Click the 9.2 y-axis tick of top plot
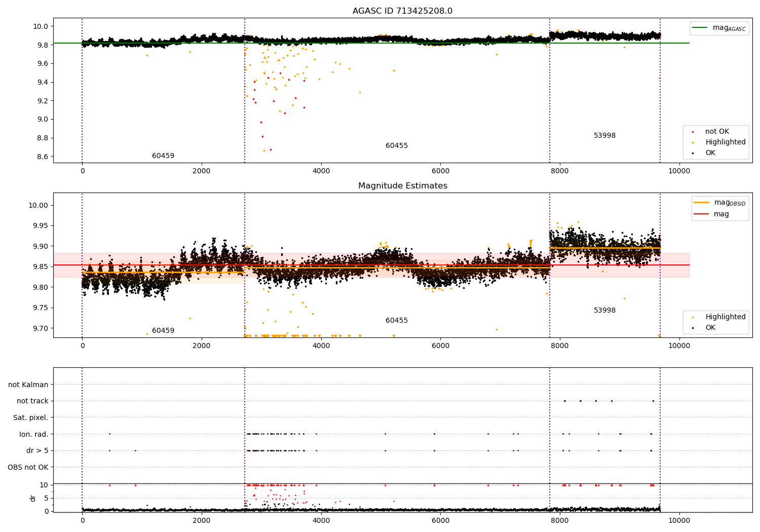 pos(42,101)
